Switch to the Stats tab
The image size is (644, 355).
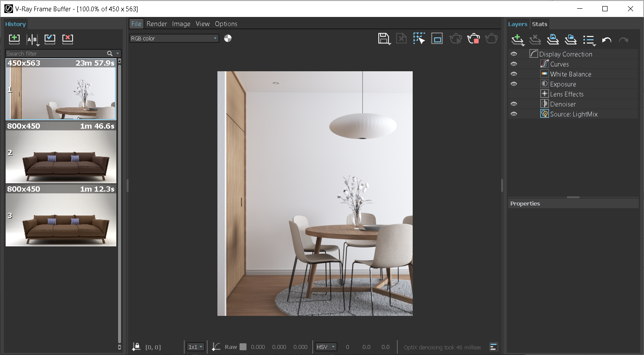539,24
